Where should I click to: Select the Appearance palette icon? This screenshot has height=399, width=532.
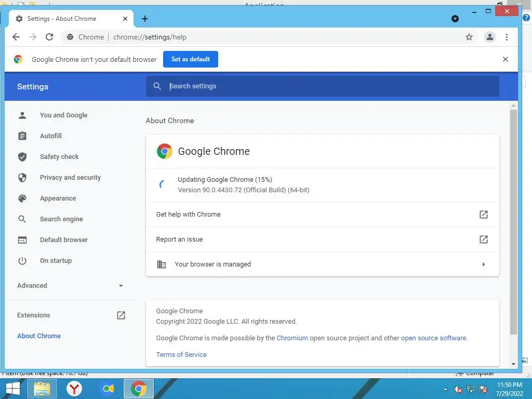(x=22, y=198)
